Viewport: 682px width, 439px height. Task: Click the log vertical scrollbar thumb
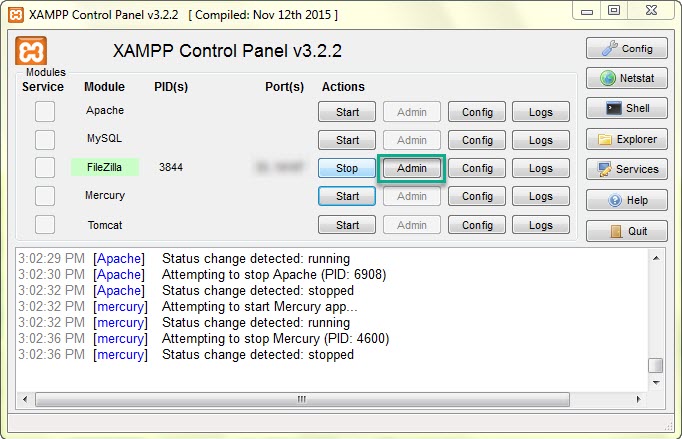(655, 365)
